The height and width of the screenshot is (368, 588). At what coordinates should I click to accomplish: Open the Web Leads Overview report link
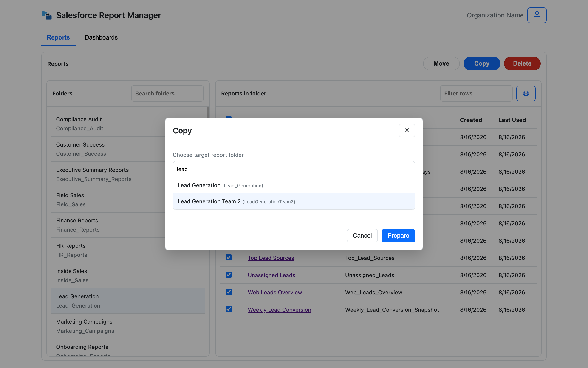(x=275, y=292)
